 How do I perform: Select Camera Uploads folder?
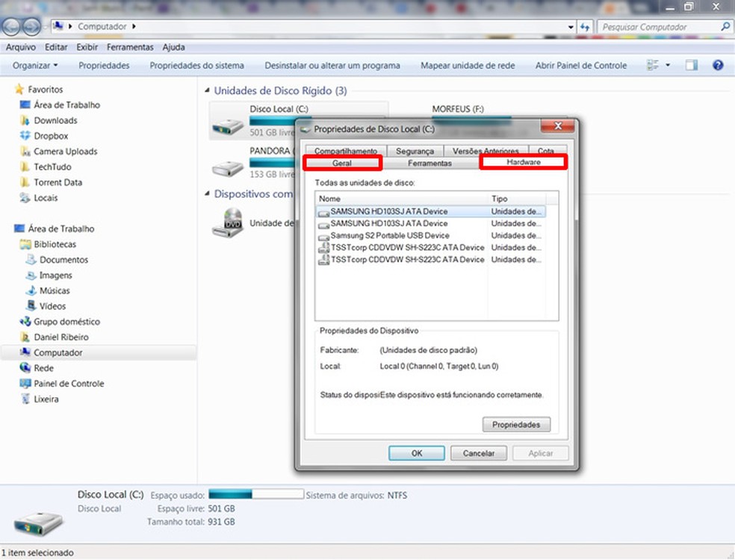coord(65,152)
